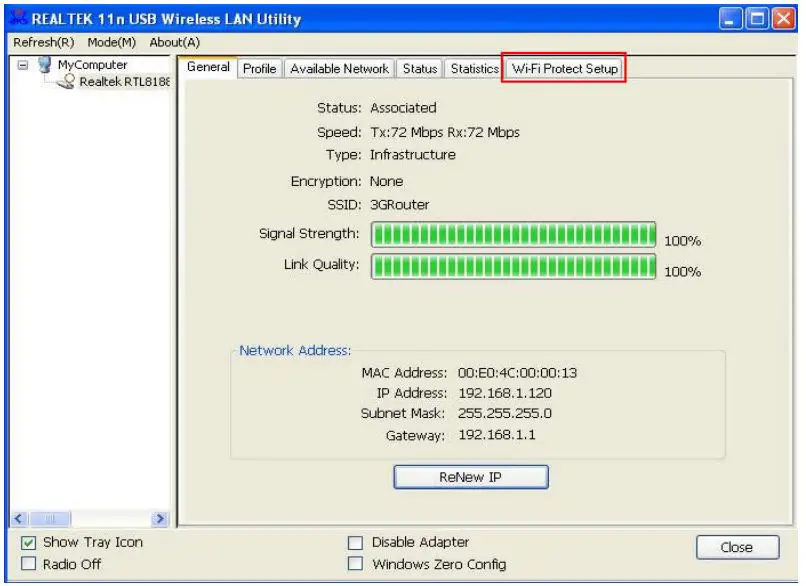
Task: Click the tree panel scroll left arrow
Action: [x=19, y=519]
